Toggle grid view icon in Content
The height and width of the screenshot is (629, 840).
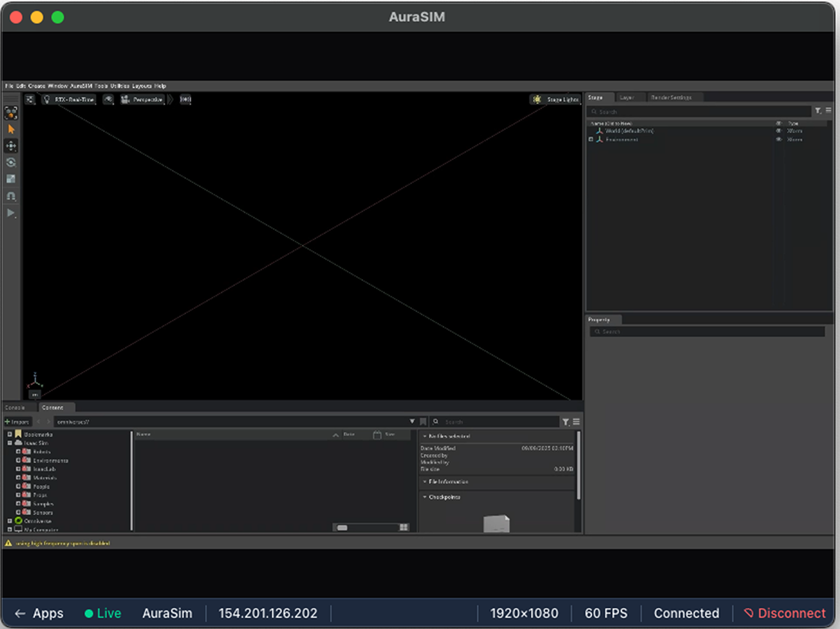(404, 528)
